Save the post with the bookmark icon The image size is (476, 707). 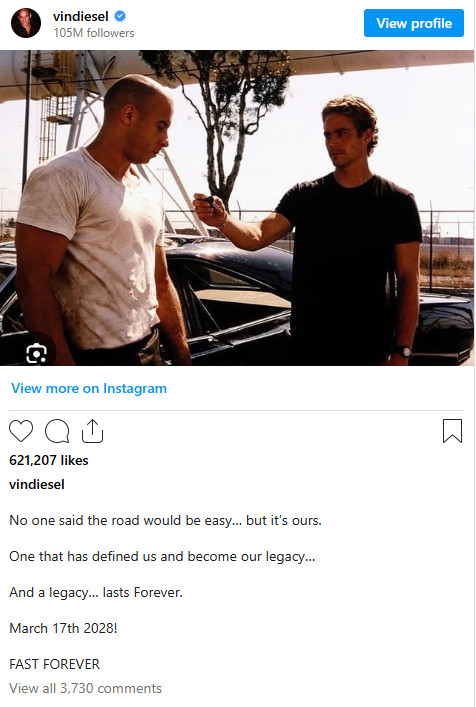coord(452,431)
